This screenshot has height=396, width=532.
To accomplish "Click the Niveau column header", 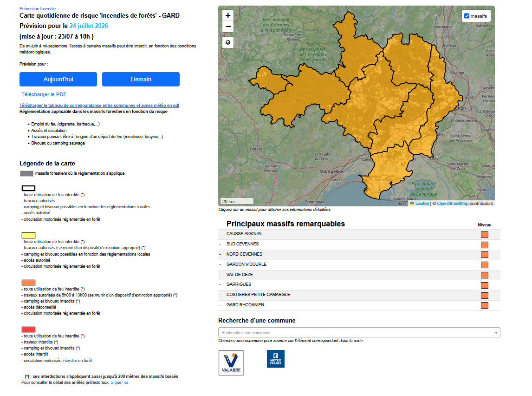I will [485, 225].
